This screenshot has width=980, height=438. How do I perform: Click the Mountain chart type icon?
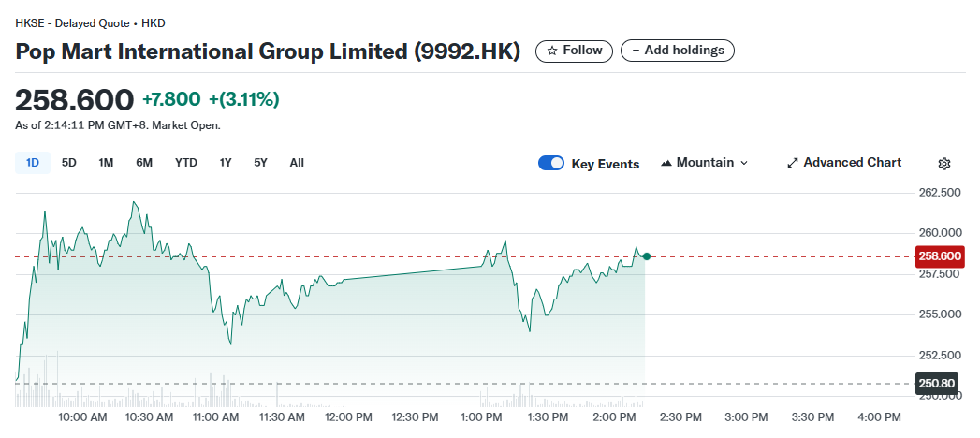tap(666, 163)
